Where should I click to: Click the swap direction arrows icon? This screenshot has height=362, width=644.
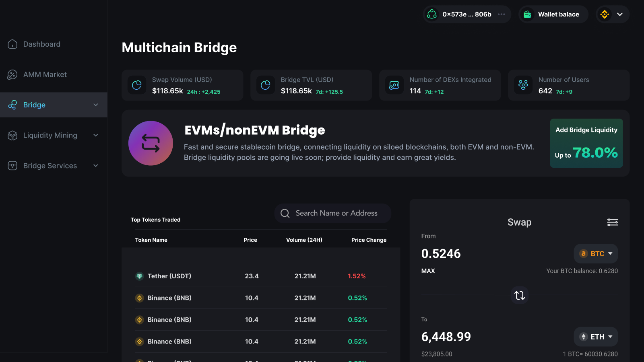(x=520, y=295)
